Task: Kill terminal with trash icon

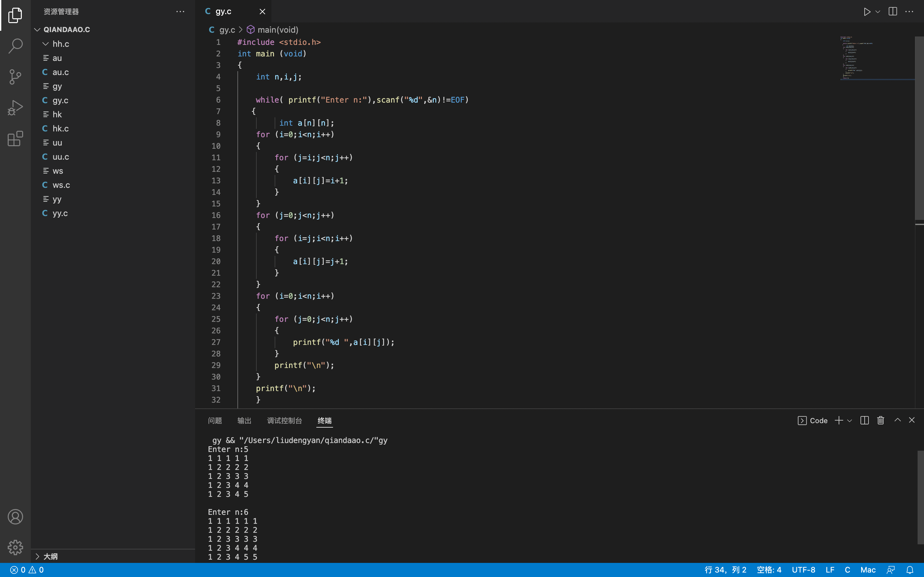Action: point(880,420)
